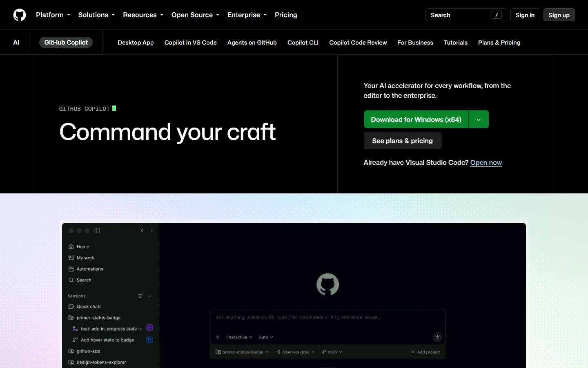Open primer-status-badge project dropdown below prompt
588x368 pixels.
click(x=242, y=352)
